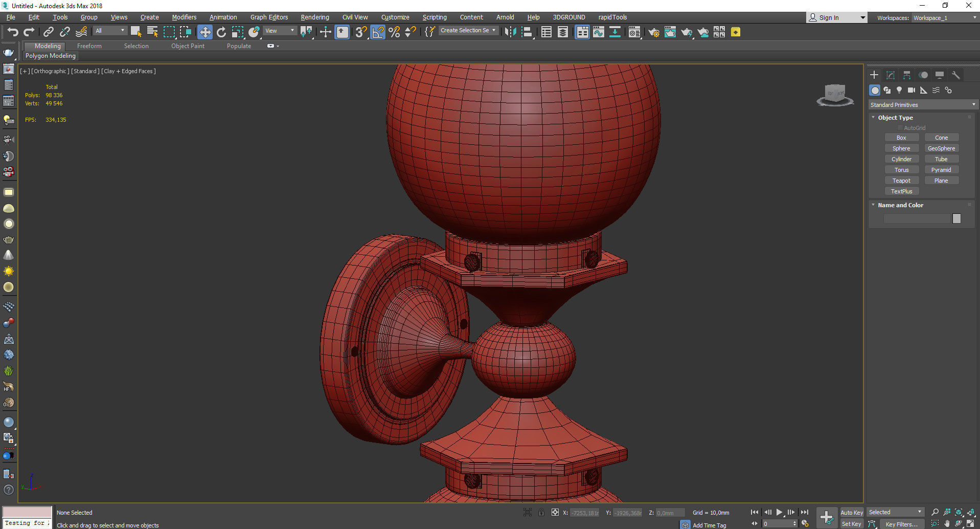Image resolution: width=980 pixels, height=529 pixels.
Task: Open the Scripting menu
Action: [435, 17]
